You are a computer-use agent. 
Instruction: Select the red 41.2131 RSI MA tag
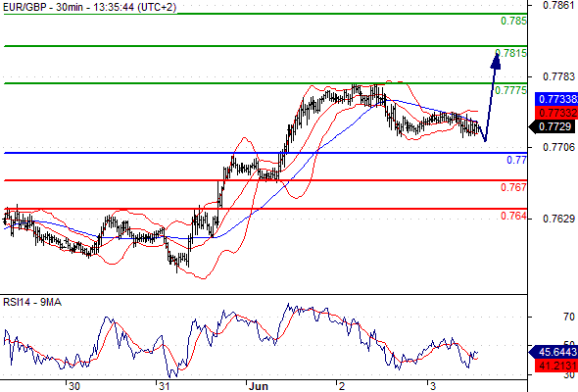click(556, 367)
